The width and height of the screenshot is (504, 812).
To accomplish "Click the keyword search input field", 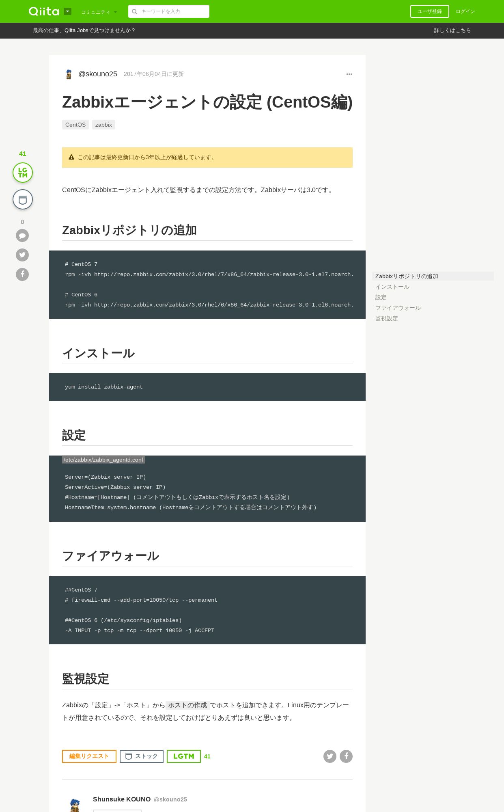I will tap(169, 11).
